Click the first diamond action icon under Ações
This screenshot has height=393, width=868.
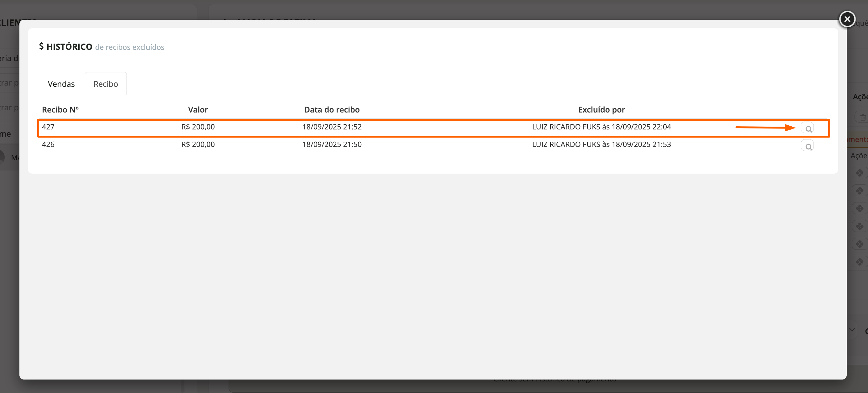[860, 173]
